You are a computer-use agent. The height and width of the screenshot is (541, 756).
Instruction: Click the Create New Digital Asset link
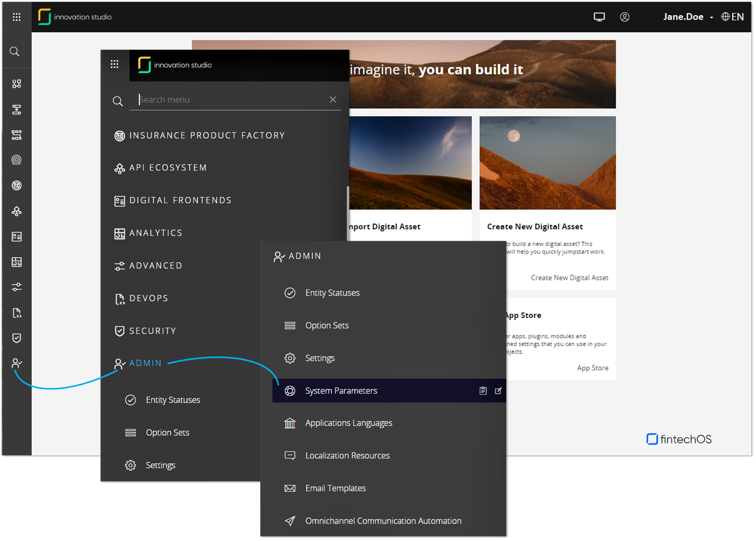(569, 278)
